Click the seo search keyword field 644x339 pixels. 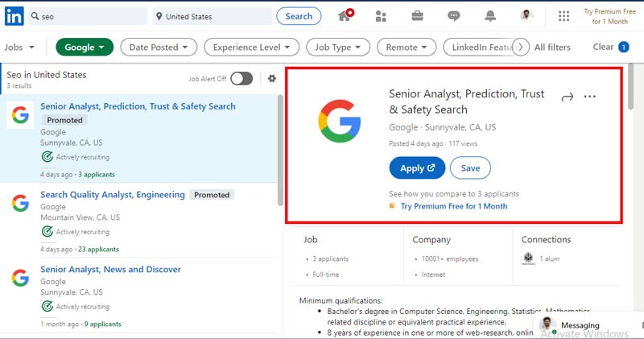(87, 16)
